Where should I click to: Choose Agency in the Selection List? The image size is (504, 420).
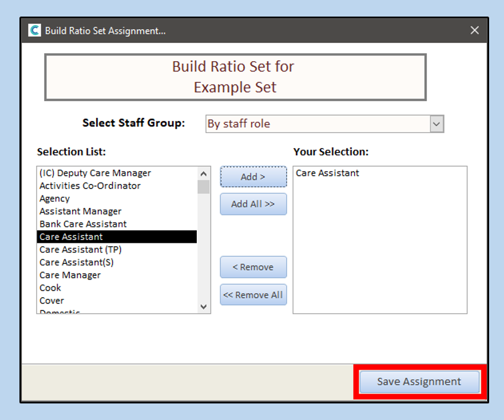coord(55,199)
